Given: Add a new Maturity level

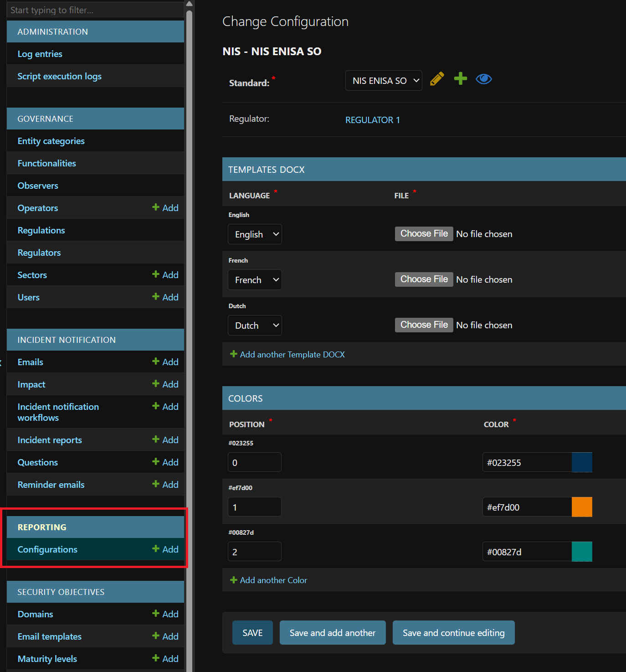Looking at the screenshot, I should 165,659.
